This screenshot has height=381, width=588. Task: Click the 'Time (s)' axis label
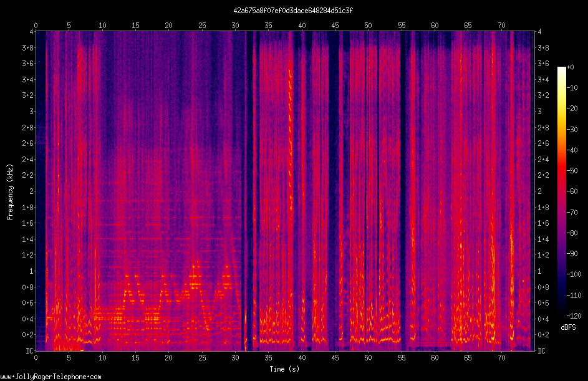[284, 369]
